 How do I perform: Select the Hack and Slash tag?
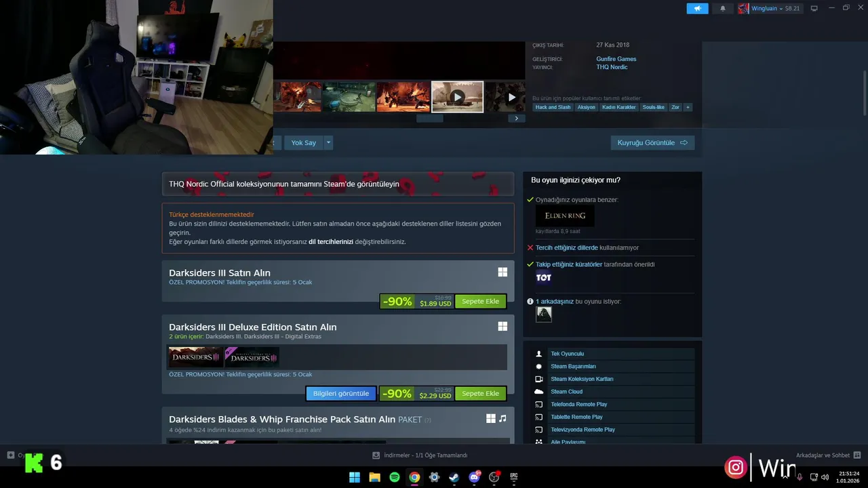tap(553, 107)
